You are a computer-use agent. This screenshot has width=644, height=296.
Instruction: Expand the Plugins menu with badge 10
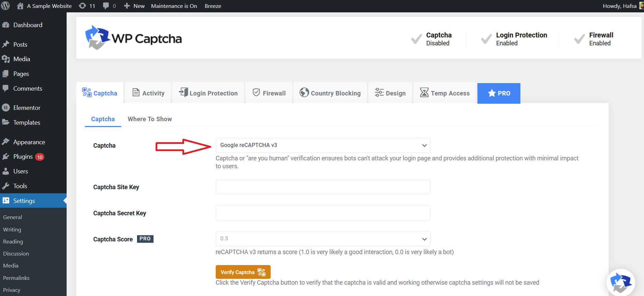[x=23, y=156]
